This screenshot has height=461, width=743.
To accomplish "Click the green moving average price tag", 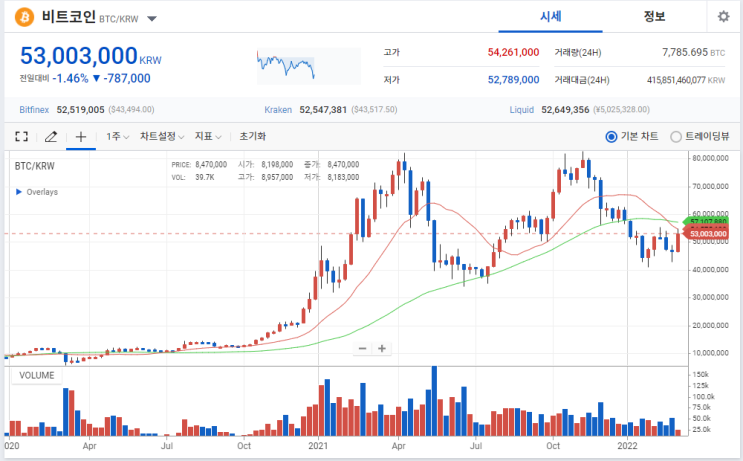I will [705, 221].
